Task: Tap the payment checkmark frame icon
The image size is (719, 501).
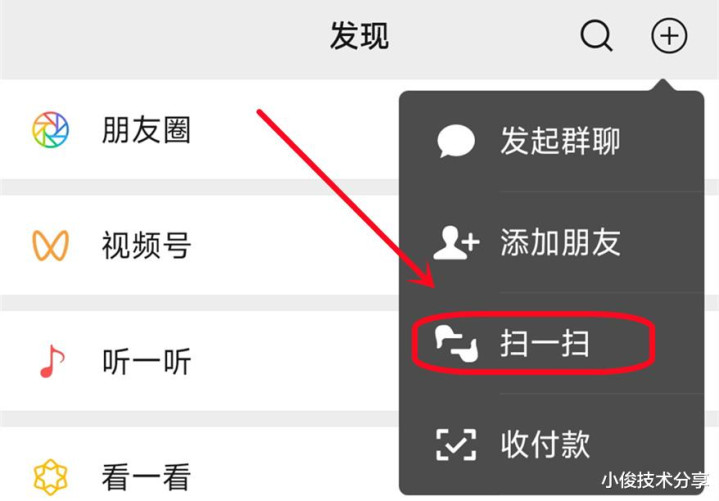Action: 456,445
